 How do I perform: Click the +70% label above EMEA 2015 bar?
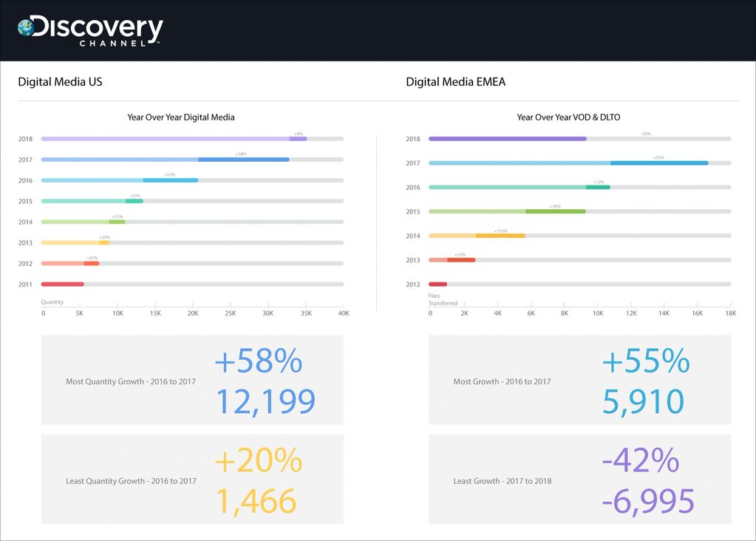click(556, 206)
